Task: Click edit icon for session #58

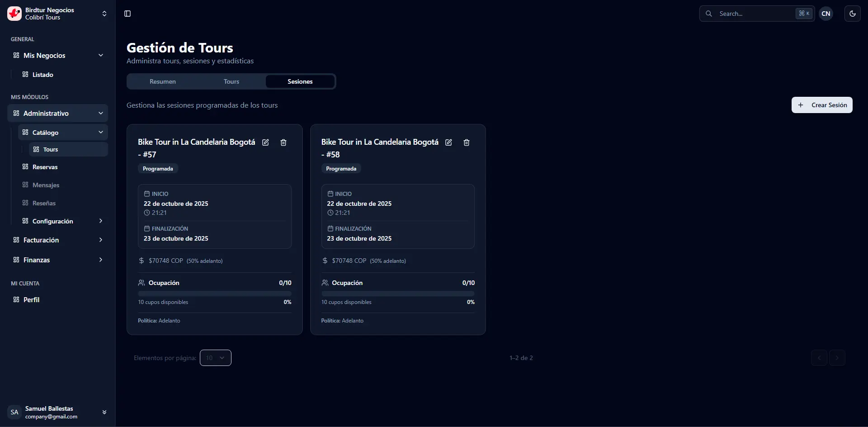Action: [x=448, y=142]
